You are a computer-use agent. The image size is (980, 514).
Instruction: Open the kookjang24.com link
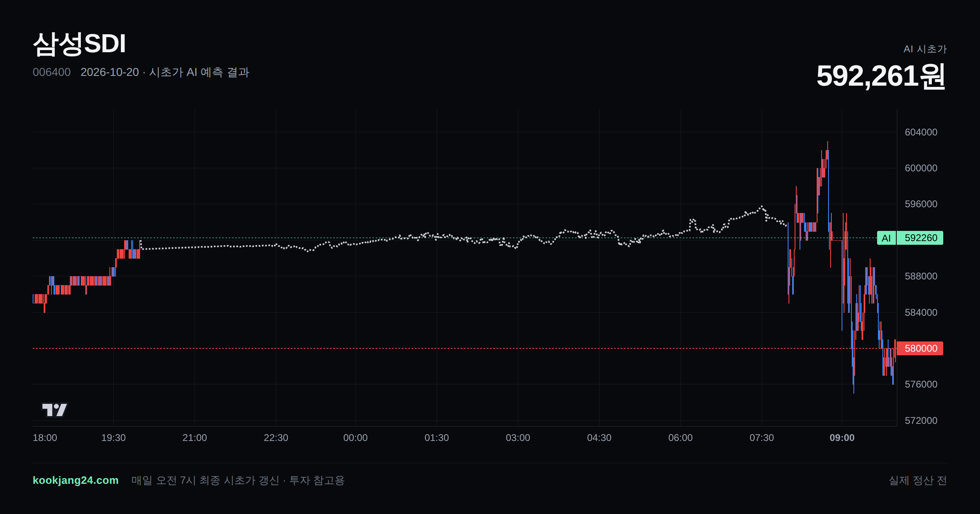click(76, 480)
